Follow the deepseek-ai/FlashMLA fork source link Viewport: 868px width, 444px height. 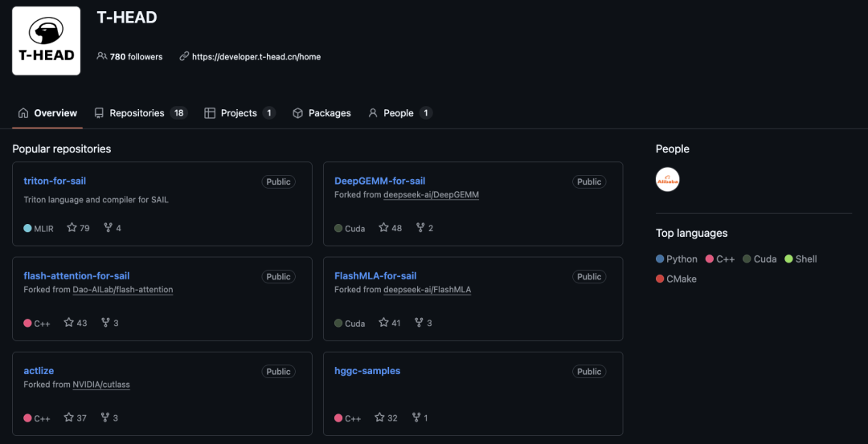click(428, 290)
